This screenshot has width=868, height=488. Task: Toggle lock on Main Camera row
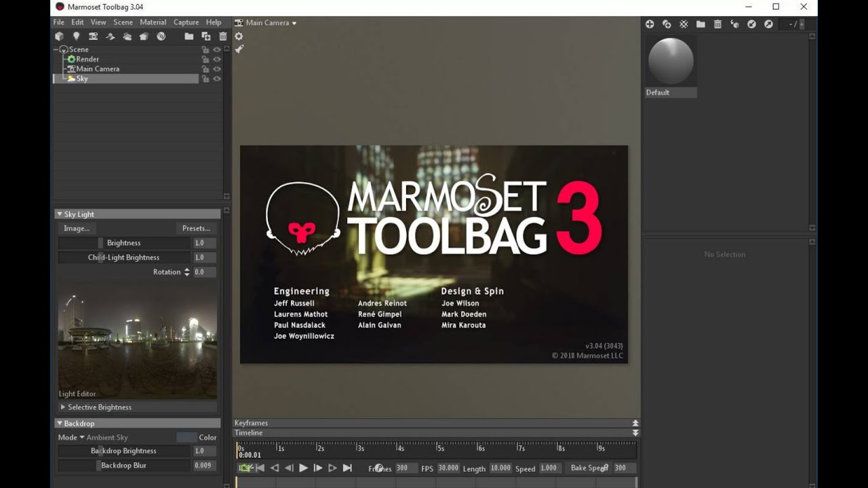[205, 68]
